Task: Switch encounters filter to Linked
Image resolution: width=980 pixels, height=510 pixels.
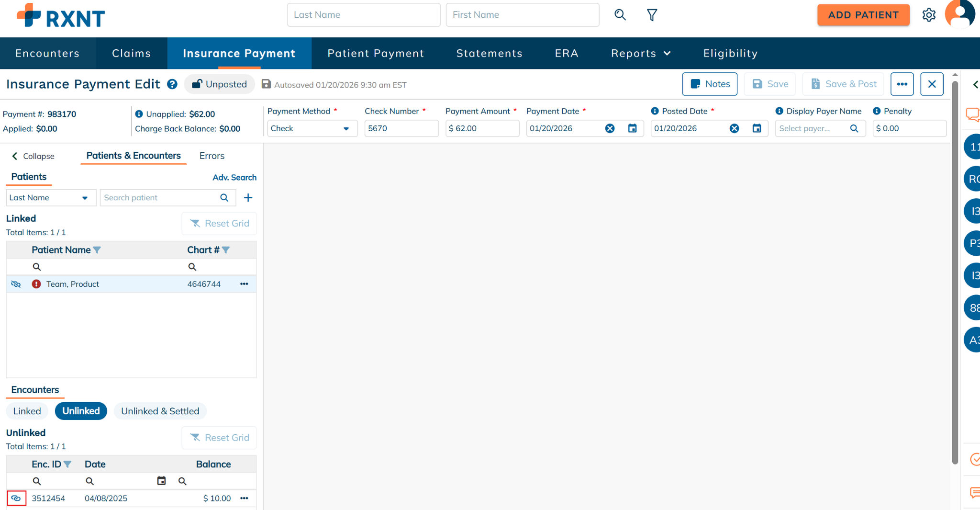Action: click(x=27, y=411)
